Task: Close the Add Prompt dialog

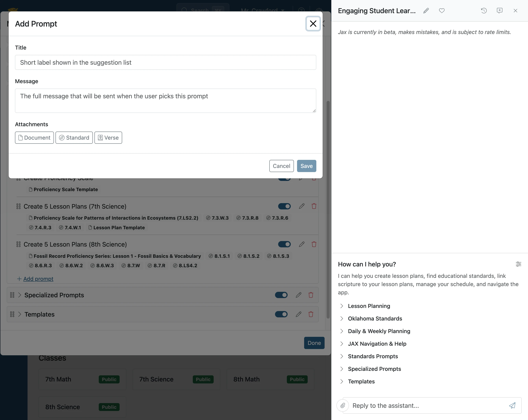Action: 313,24
